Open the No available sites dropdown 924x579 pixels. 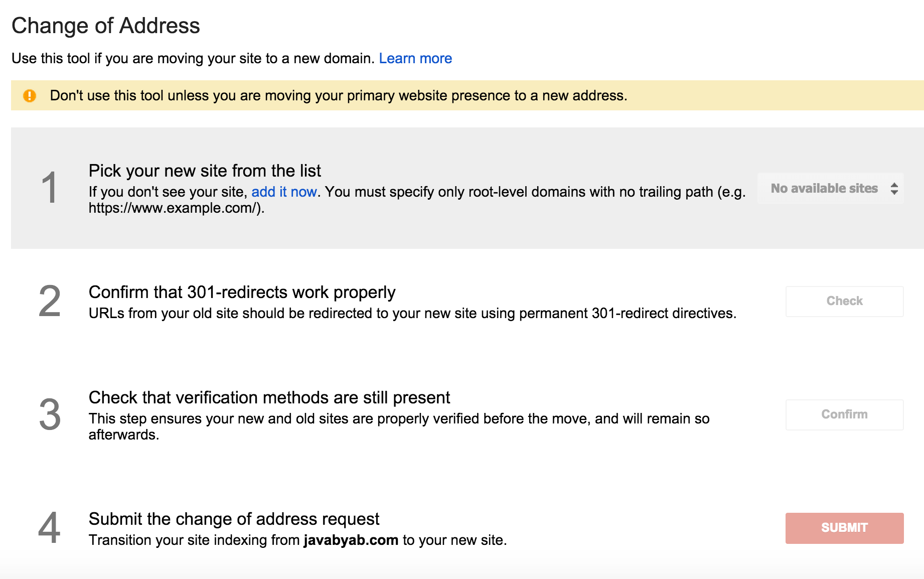point(831,188)
